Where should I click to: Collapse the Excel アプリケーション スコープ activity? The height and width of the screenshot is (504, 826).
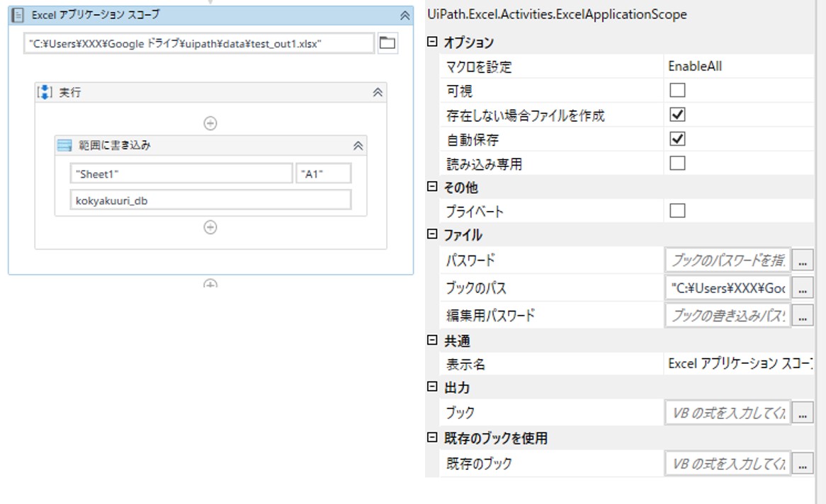(404, 15)
